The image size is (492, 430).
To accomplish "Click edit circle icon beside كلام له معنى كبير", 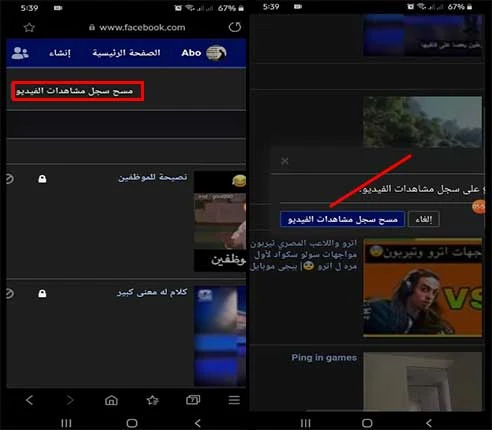I will coord(9,294).
